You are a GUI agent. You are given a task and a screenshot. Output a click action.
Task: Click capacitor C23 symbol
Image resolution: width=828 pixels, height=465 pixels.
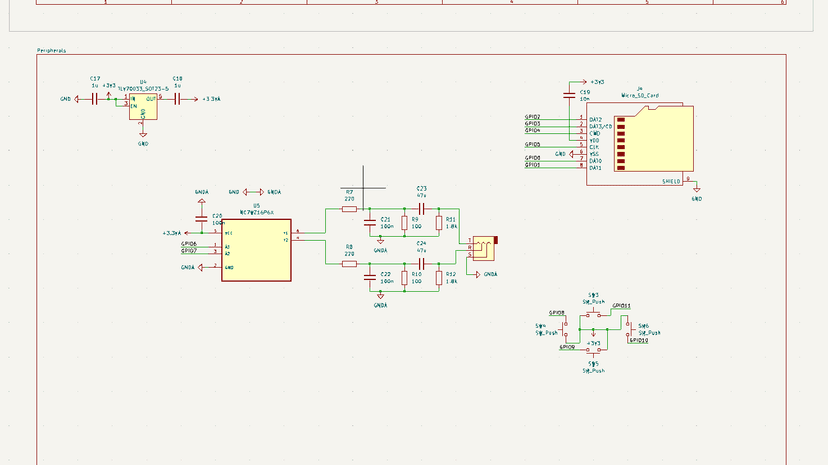point(421,208)
